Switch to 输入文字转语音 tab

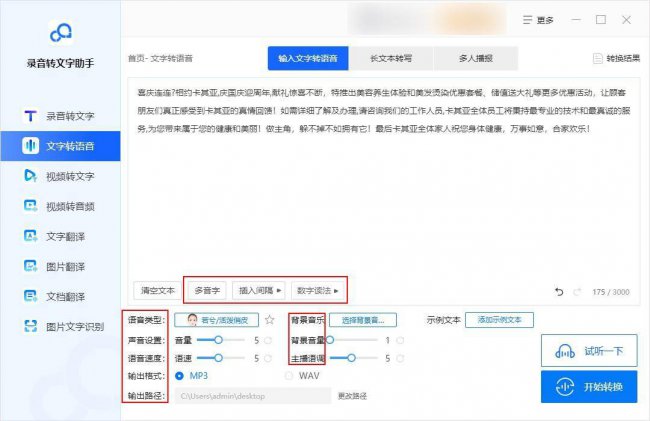point(308,58)
